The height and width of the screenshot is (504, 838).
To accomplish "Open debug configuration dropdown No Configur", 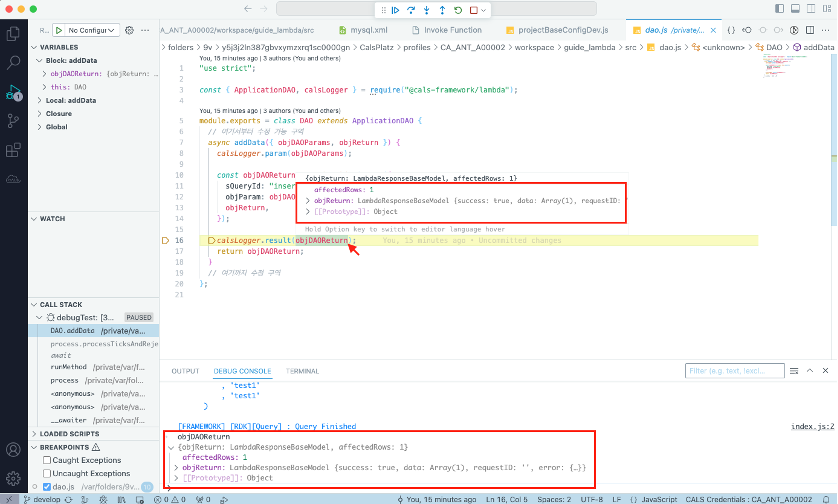I will 91,30.
